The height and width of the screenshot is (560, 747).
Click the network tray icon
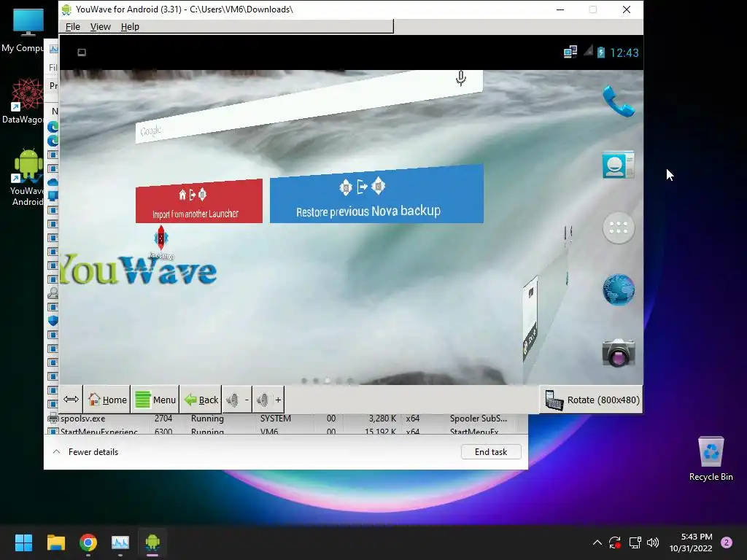click(x=635, y=542)
